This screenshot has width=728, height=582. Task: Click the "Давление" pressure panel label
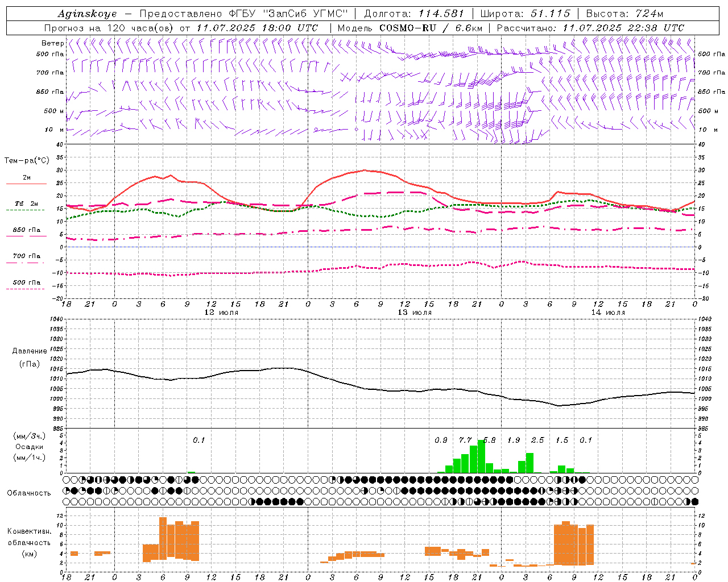click(30, 351)
